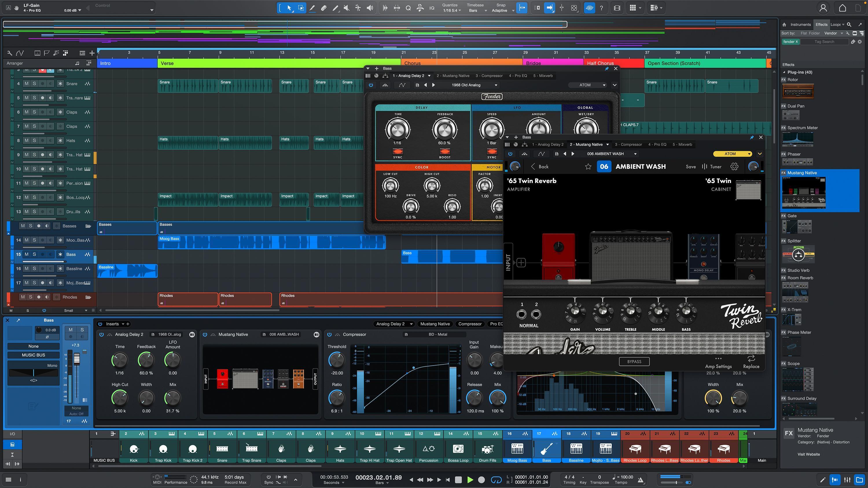Viewport: 868px width, 488px height.
Task: Open the Snap mode Adaptive dropdown
Action: pyautogui.click(x=502, y=10)
